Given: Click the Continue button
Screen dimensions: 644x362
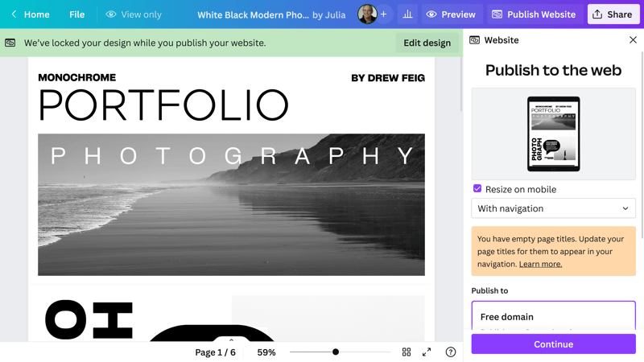Looking at the screenshot, I should (x=553, y=344).
